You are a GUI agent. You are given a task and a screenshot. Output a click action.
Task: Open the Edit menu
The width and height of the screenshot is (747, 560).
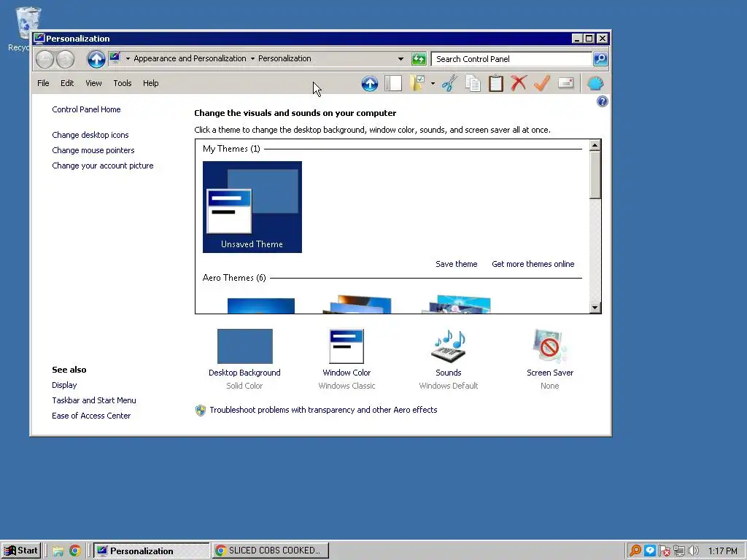click(67, 83)
